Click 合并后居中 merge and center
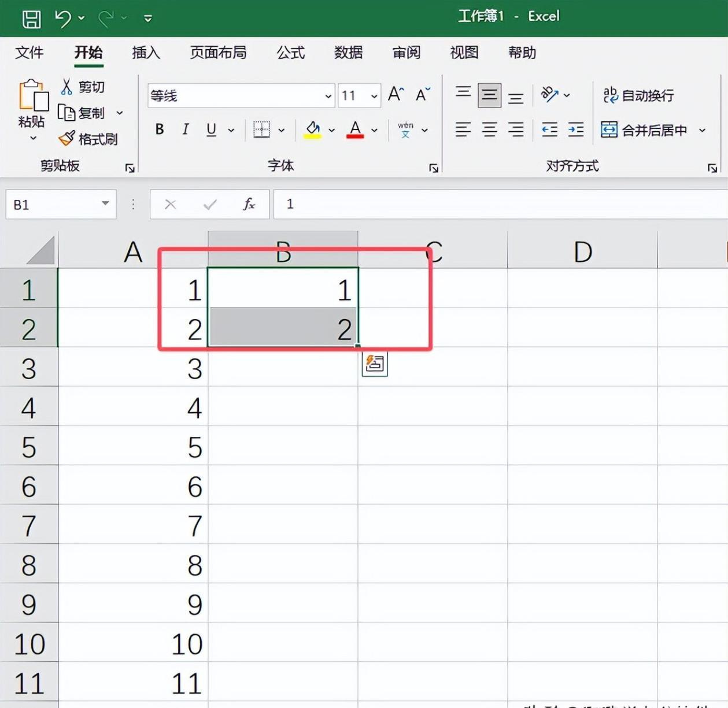Image resolution: width=728 pixels, height=708 pixels. pyautogui.click(x=644, y=130)
